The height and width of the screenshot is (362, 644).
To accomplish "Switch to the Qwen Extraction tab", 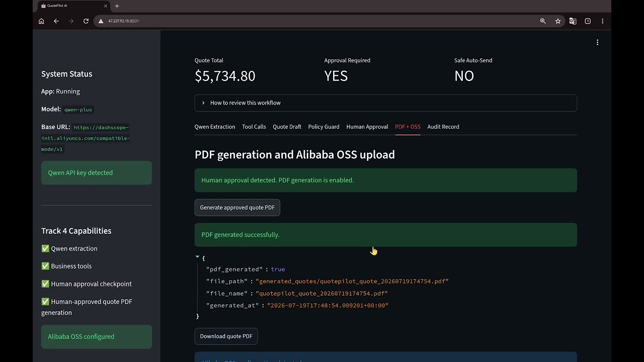I will 215,127.
